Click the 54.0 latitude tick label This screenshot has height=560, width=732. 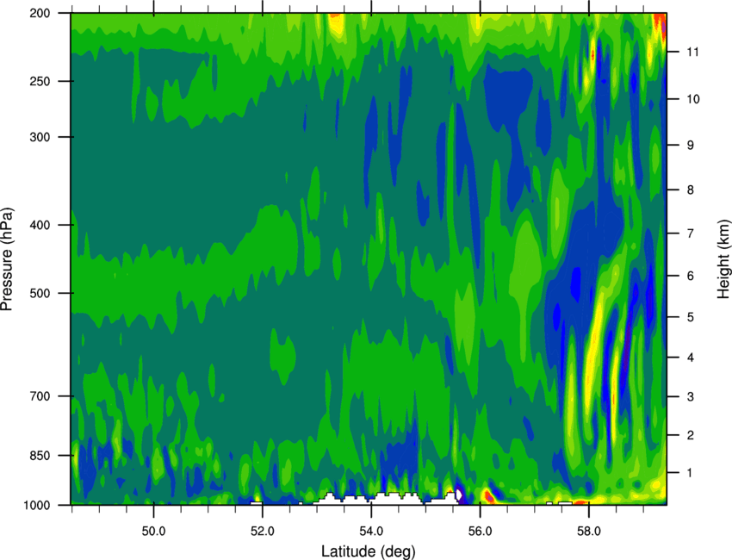pyautogui.click(x=372, y=532)
